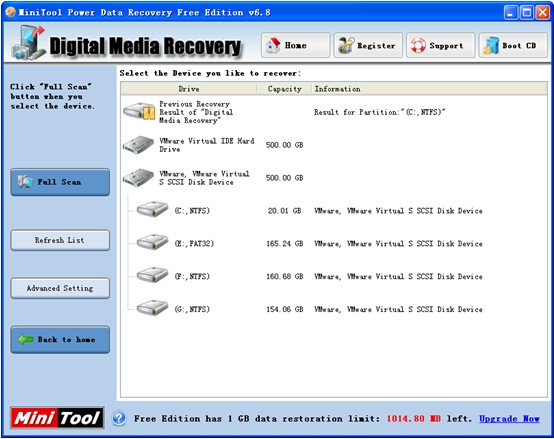Select Previous Recovery Result drive icon
554x439 pixels.
[x=139, y=112]
